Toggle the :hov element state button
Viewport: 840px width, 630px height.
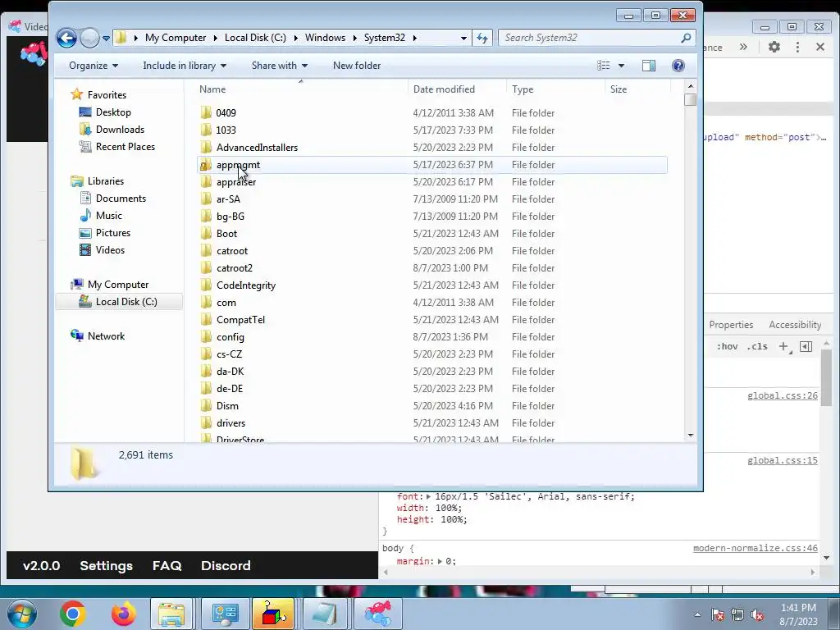tap(727, 346)
